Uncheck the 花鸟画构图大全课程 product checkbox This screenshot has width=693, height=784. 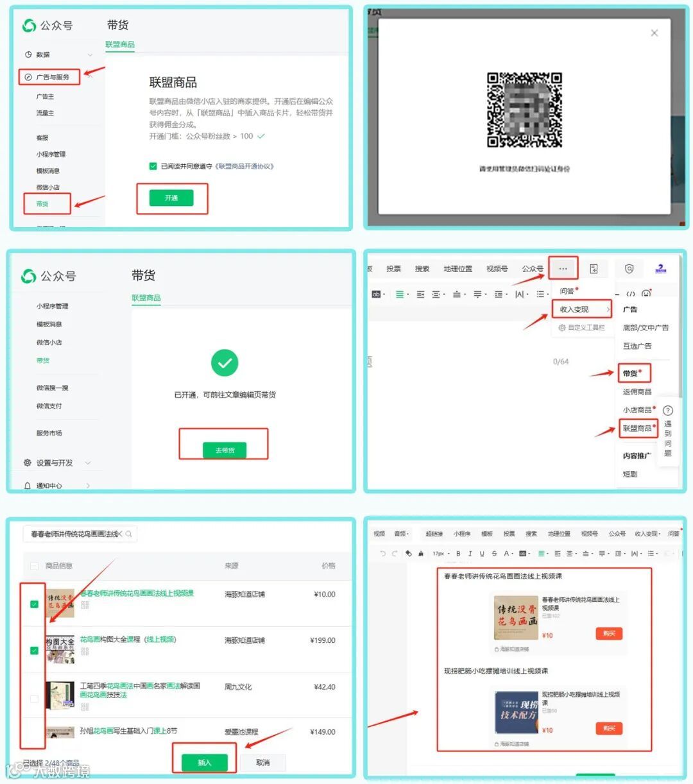[34, 651]
